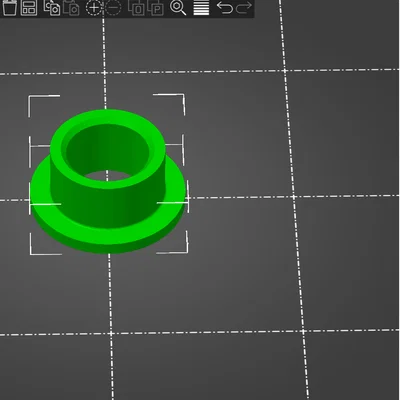The image size is (400, 400).
Task: Open Search with the magnifier icon
Action: (178, 7)
